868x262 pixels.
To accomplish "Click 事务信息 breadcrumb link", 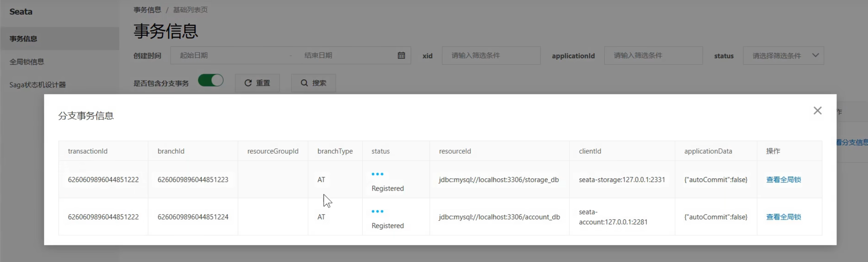I will click(x=147, y=10).
